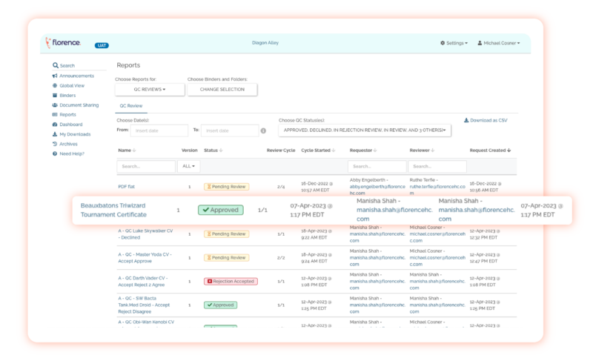The width and height of the screenshot is (593, 364).
Task: Click the Approved badge in Beauxbatons row
Action: (220, 210)
